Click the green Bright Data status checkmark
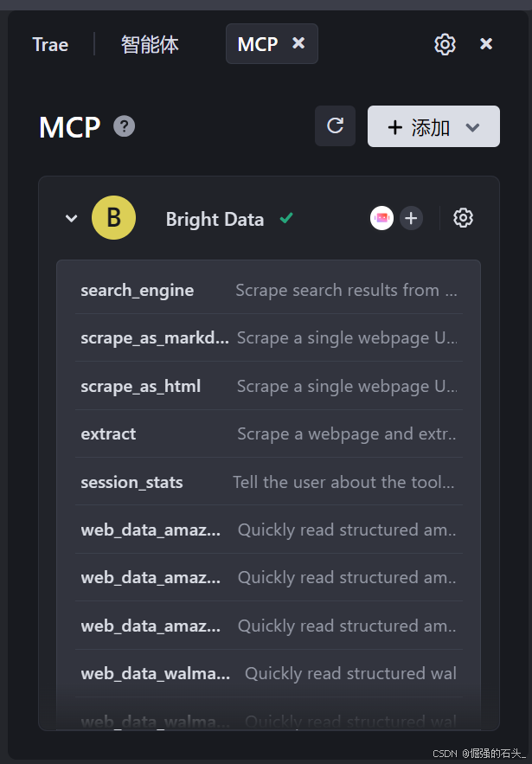Image resolution: width=532 pixels, height=764 pixels. [286, 219]
